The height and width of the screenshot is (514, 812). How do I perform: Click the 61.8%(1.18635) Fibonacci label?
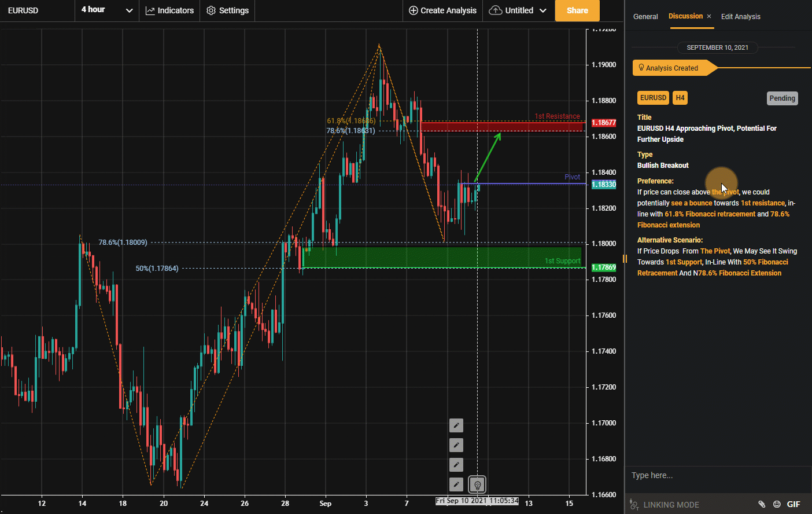[x=351, y=121]
